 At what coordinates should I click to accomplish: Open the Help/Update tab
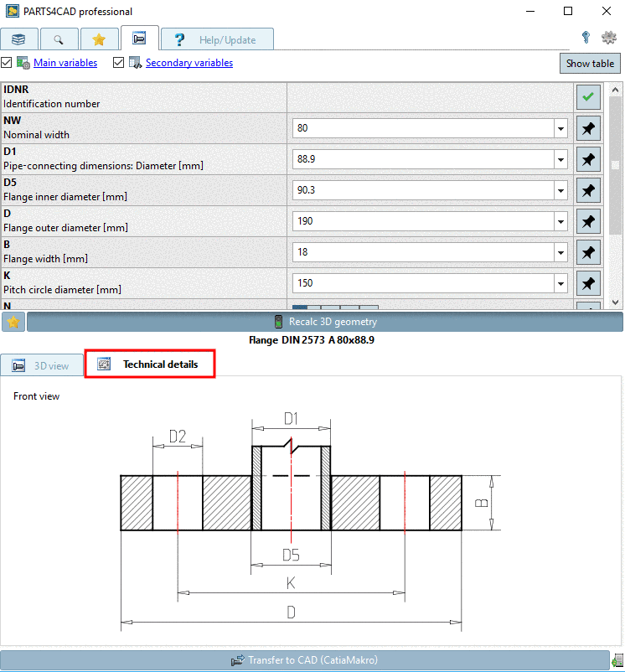click(217, 39)
